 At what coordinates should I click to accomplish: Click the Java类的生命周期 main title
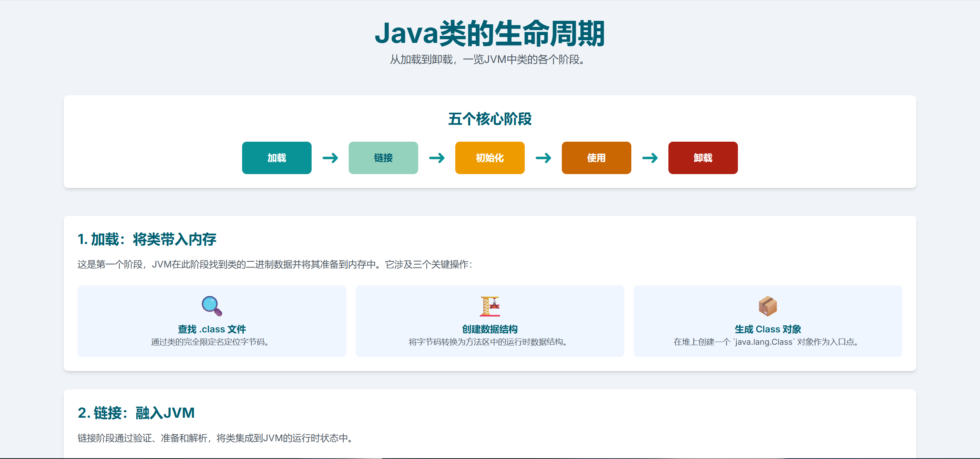coord(490,34)
